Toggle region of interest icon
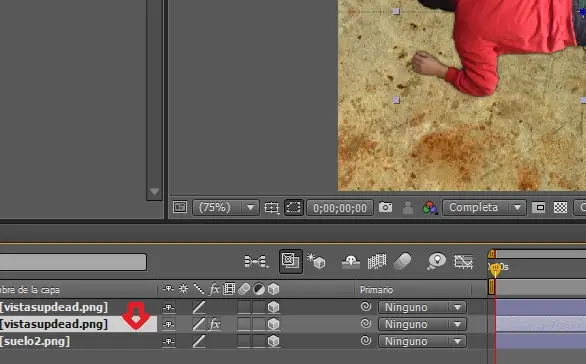The width and height of the screenshot is (586, 364). (539, 207)
